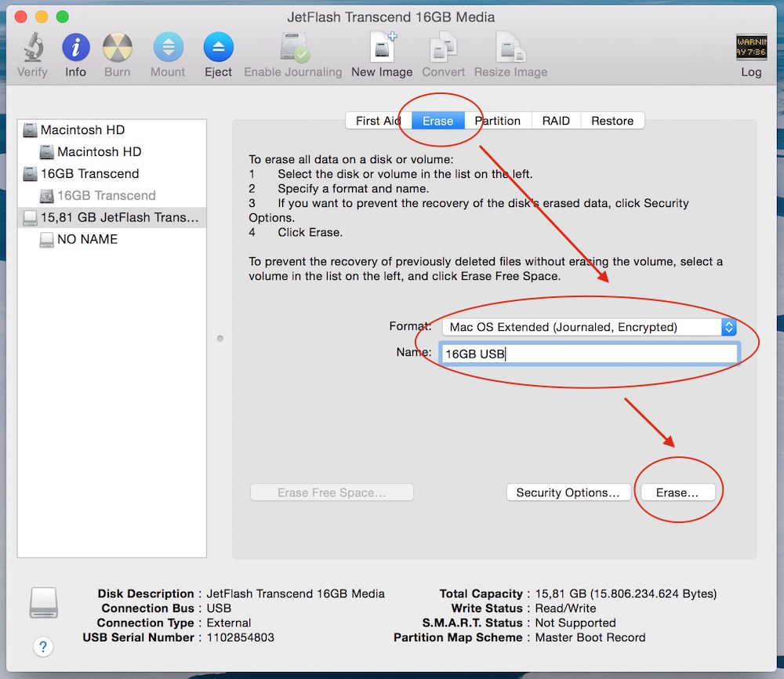Click the Burn disc icon
Screen dimensions: 784x679
pos(118,48)
